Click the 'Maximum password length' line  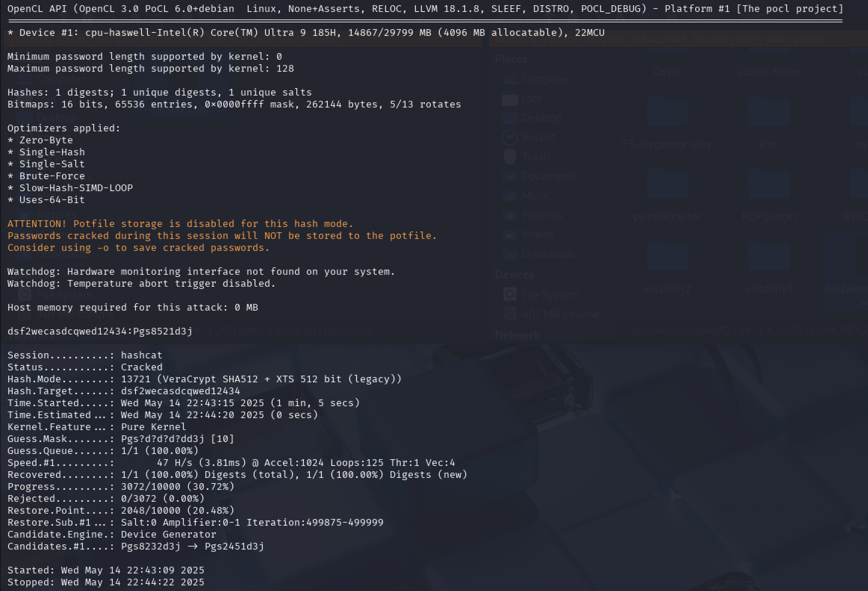pyautogui.click(x=151, y=68)
